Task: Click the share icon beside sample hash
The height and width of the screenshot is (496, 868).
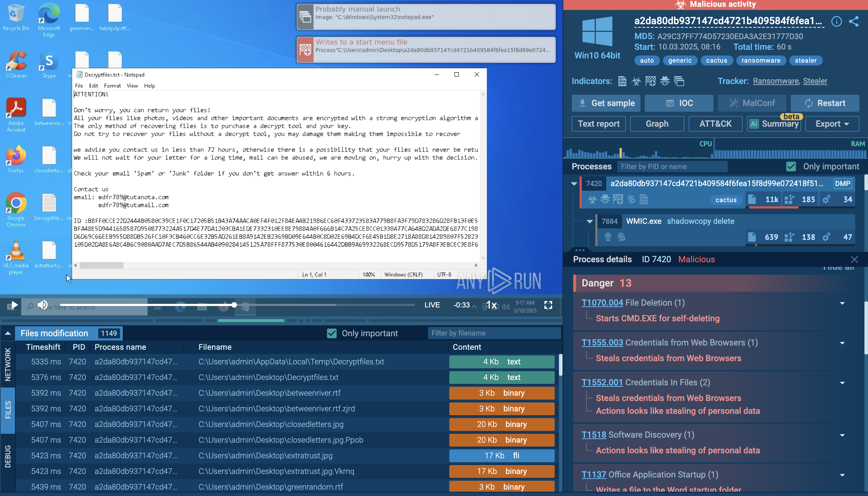Action: (x=854, y=21)
